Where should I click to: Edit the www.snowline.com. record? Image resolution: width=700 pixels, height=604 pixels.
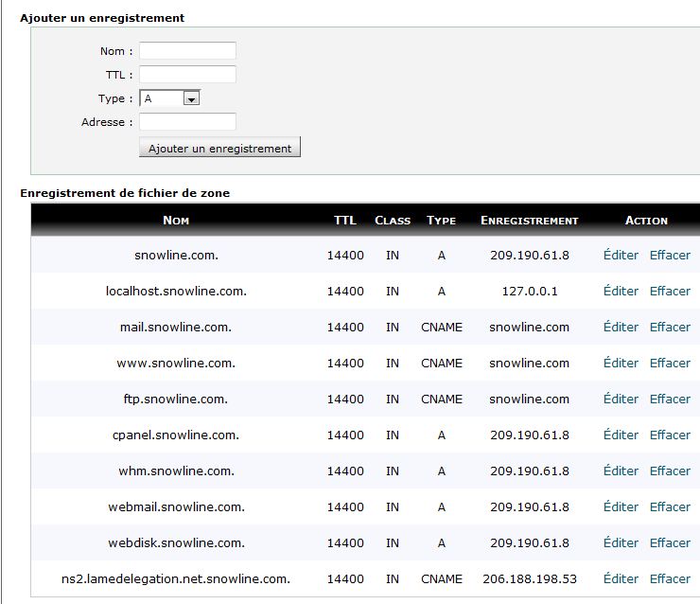[x=621, y=363]
